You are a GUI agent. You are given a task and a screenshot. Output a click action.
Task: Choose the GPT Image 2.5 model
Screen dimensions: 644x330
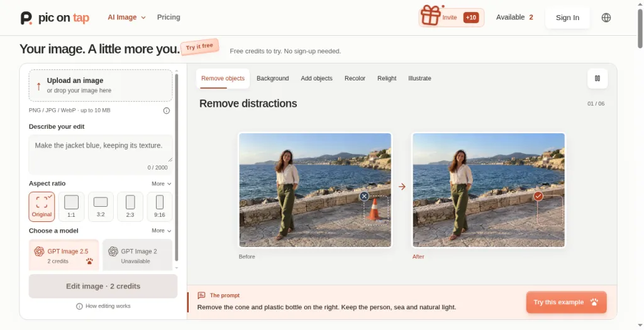pos(64,255)
